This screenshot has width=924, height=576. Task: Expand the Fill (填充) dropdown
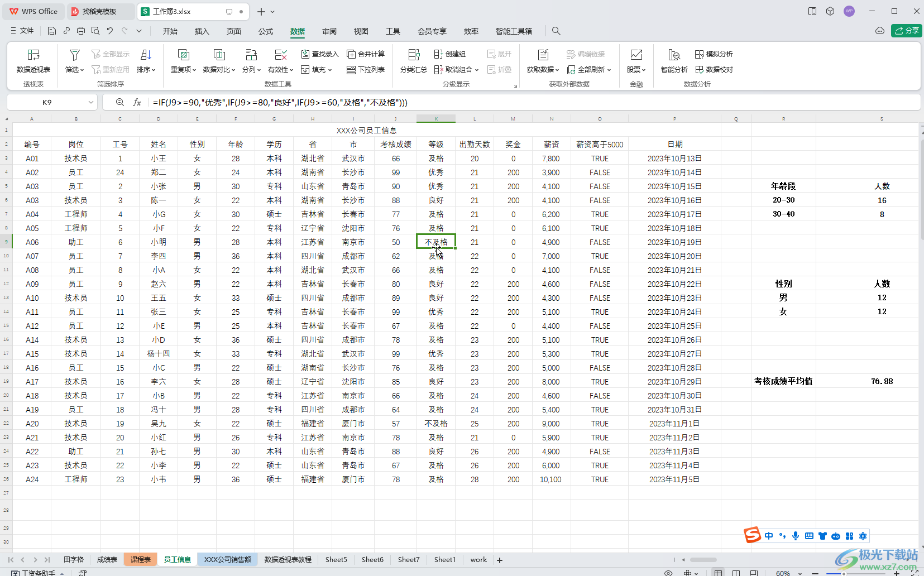tap(330, 70)
